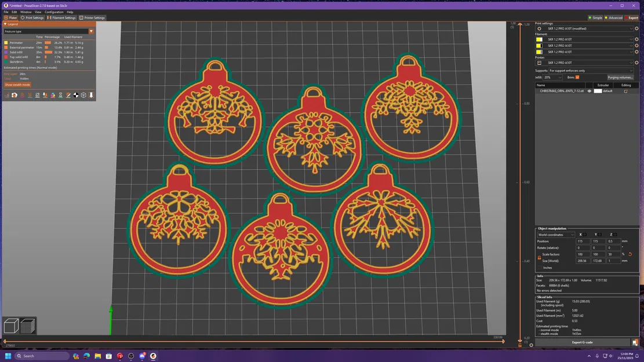
Task: Open Purging volumes dialog
Action: [x=620, y=77]
